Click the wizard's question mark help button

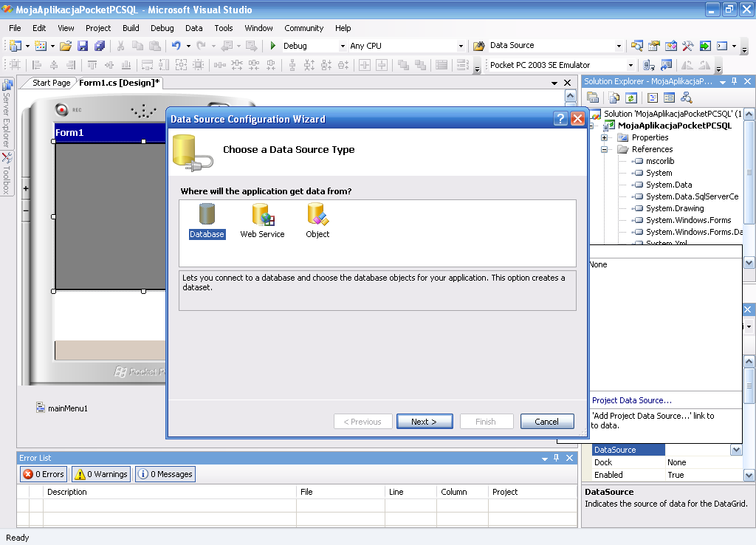[x=560, y=119]
